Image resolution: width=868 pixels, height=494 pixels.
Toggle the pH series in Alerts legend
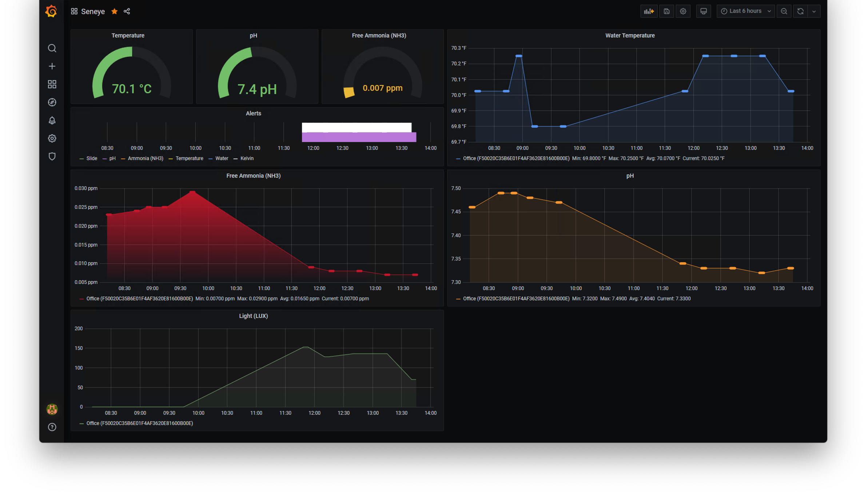click(x=112, y=159)
